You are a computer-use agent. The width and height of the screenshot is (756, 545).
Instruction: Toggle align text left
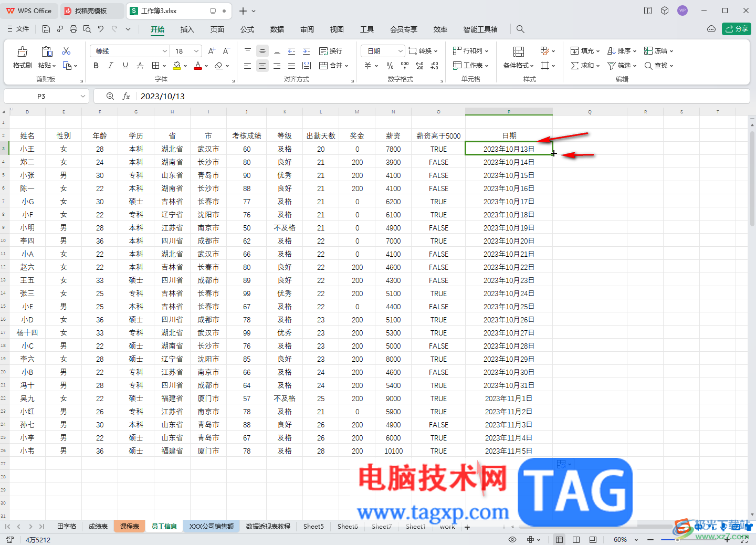point(248,66)
